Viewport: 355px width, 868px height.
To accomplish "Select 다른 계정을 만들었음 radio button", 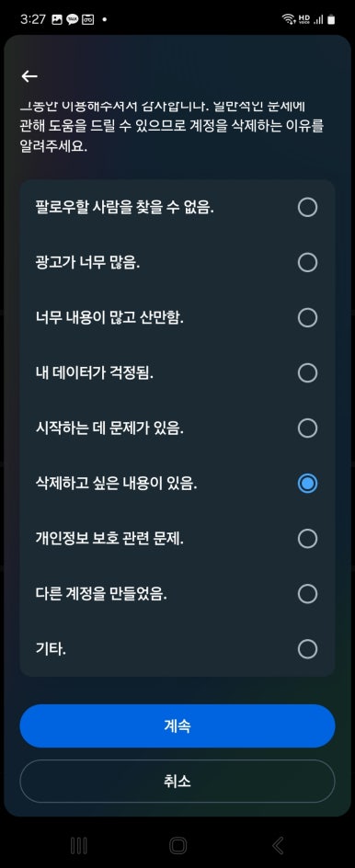I will pyautogui.click(x=307, y=594).
